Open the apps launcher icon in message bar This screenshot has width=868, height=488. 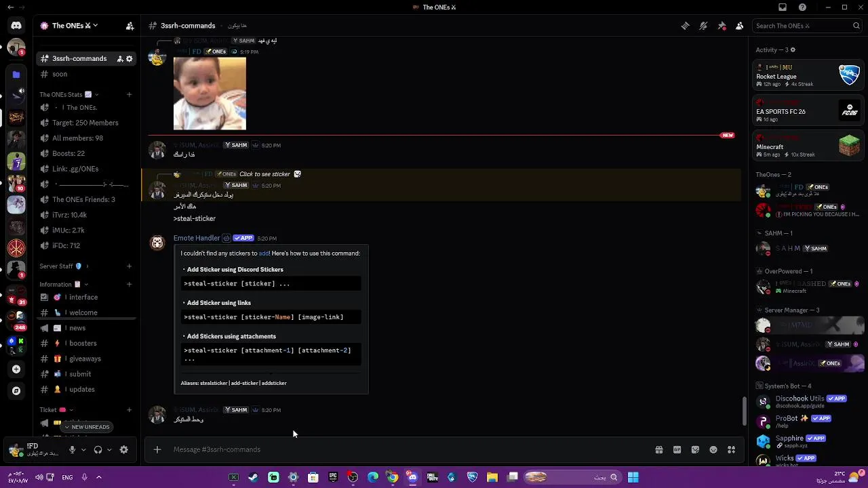click(x=731, y=449)
